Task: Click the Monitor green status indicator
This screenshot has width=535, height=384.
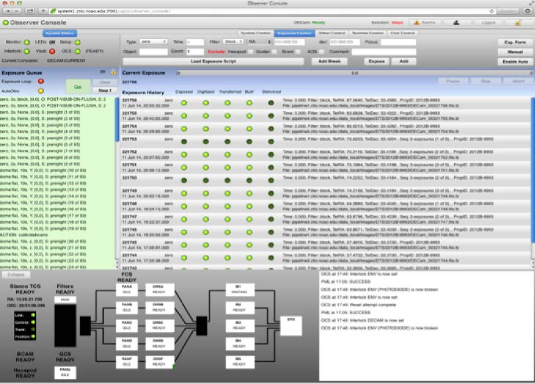Action: [x=27, y=42]
